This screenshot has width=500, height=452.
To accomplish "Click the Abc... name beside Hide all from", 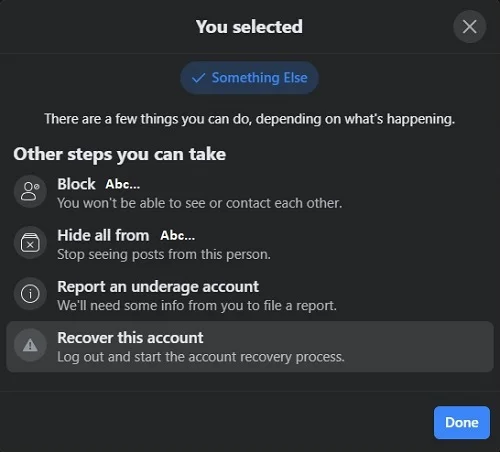I will tap(178, 236).
